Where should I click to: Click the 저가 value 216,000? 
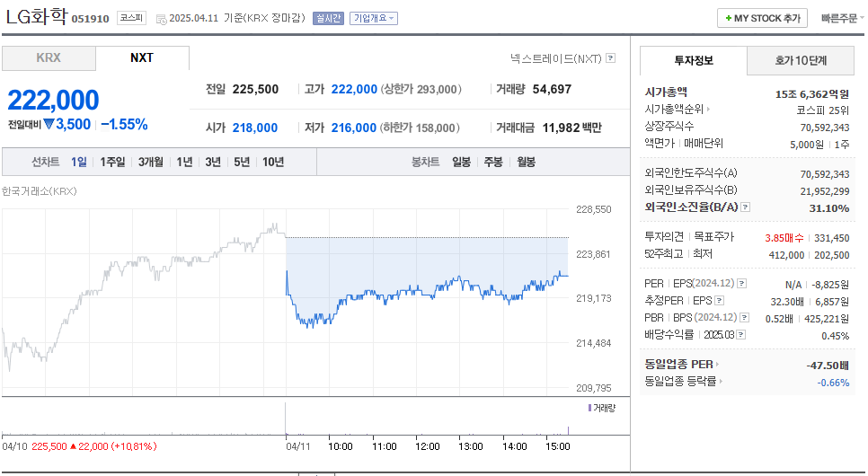354,128
